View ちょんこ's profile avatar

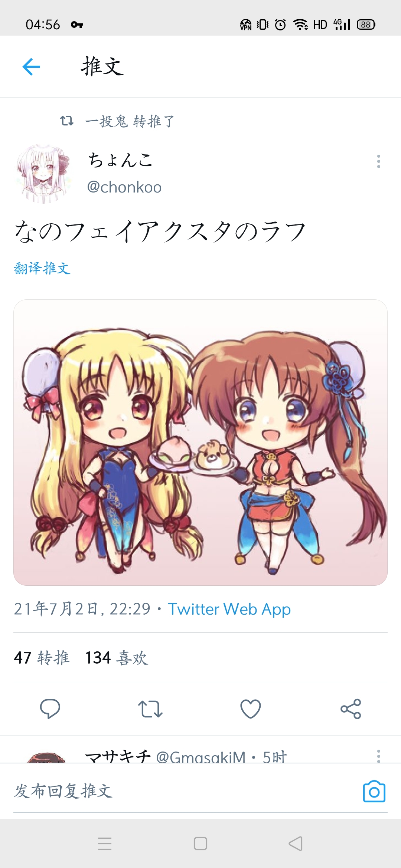pyautogui.click(x=43, y=174)
